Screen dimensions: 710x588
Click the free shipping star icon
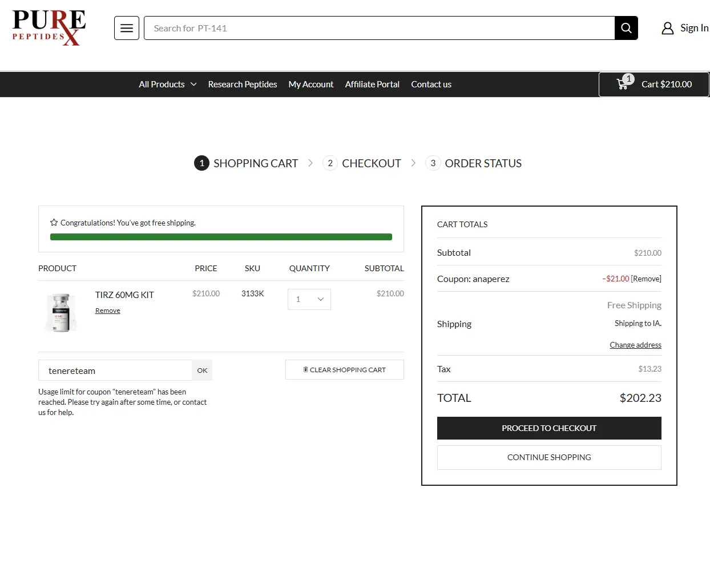pyautogui.click(x=54, y=223)
